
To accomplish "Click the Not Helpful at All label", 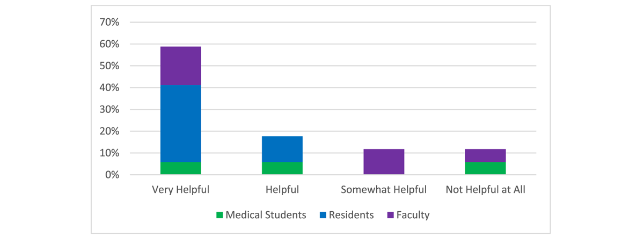I will click(485, 189).
